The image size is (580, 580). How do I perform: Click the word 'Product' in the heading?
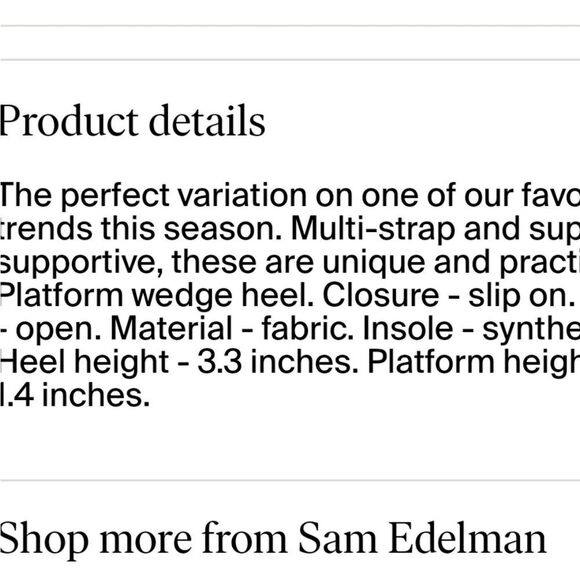pyautogui.click(x=69, y=121)
